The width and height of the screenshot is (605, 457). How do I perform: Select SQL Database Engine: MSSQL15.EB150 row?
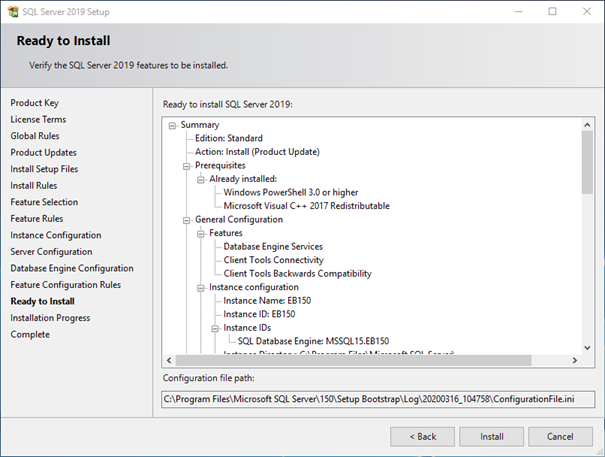point(313,341)
